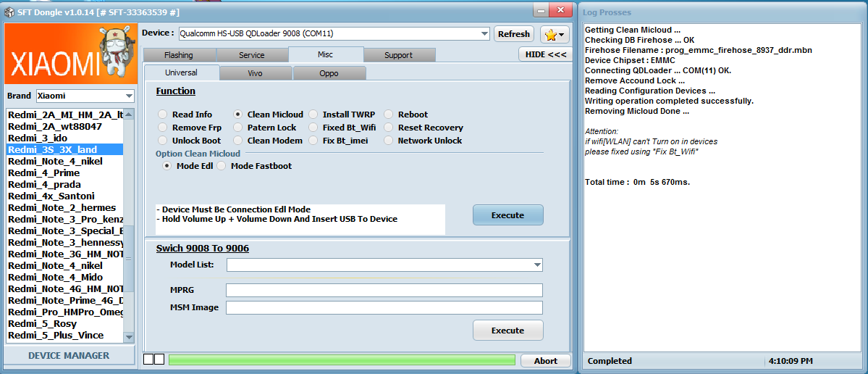Select Redmi_4_prada model
The width and height of the screenshot is (868, 374).
[x=64, y=185]
